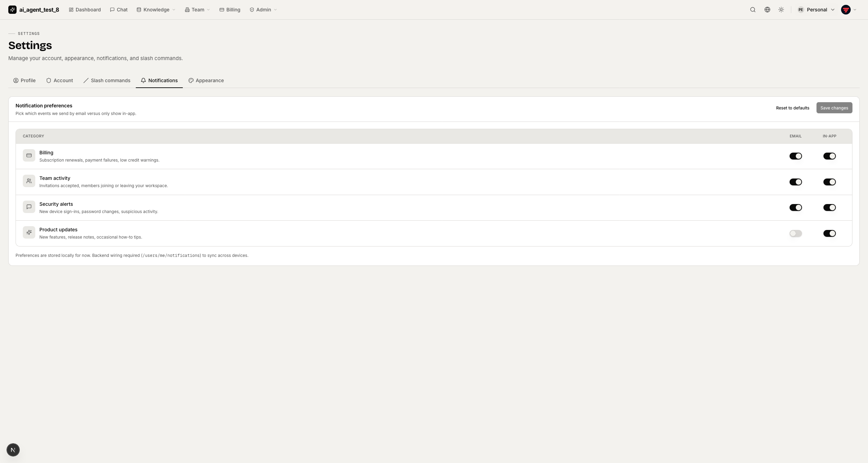868x463 pixels.
Task: Toggle the sun theme icon
Action: click(x=781, y=10)
